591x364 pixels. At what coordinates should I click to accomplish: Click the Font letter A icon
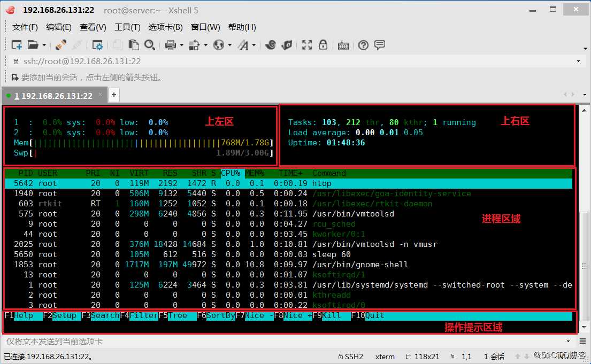click(x=243, y=45)
